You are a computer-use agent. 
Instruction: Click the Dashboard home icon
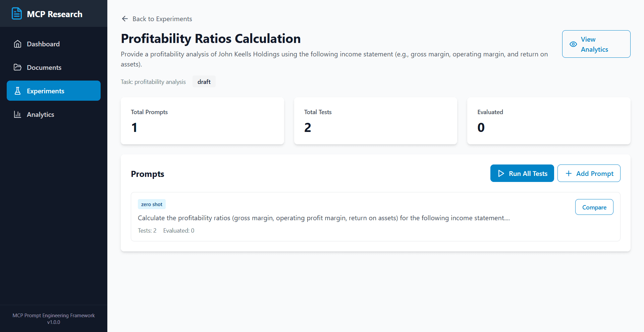[17, 44]
